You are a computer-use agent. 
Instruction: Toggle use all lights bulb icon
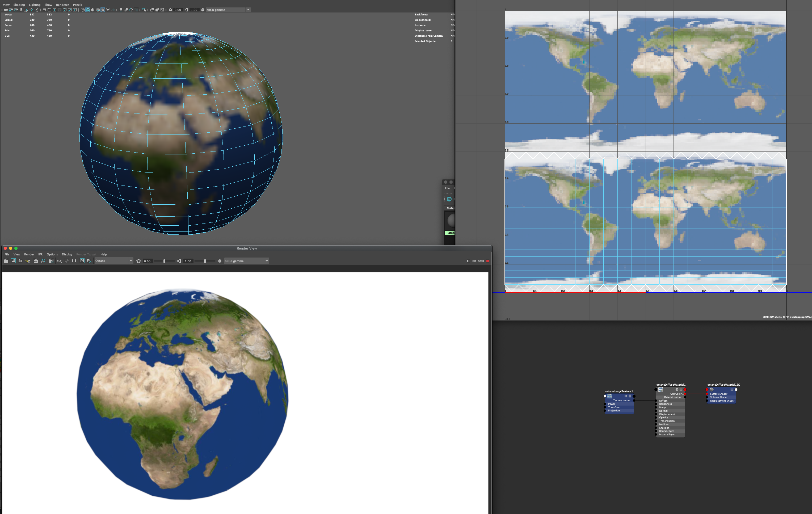click(x=108, y=10)
